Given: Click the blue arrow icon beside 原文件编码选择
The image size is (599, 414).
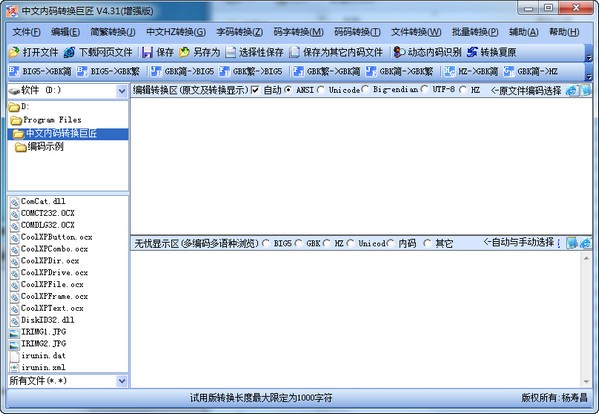Looking at the screenshot, I should click(x=572, y=90).
